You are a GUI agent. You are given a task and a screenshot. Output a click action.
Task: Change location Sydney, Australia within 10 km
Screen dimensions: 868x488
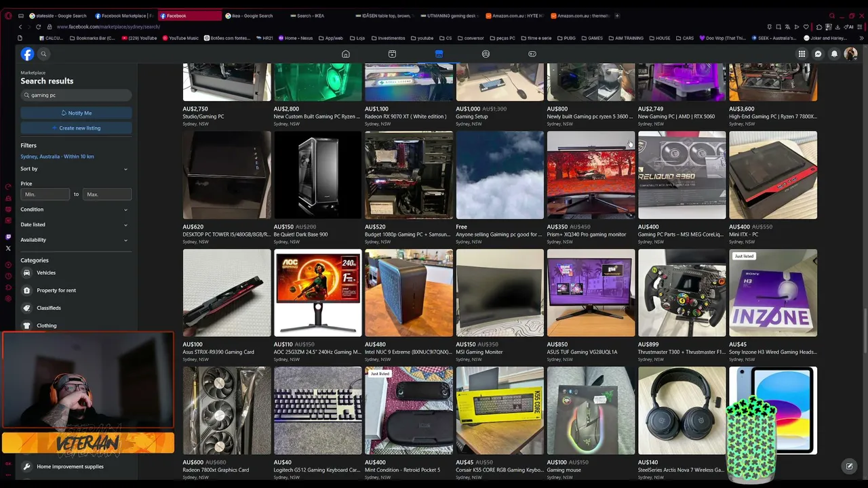[x=57, y=157]
